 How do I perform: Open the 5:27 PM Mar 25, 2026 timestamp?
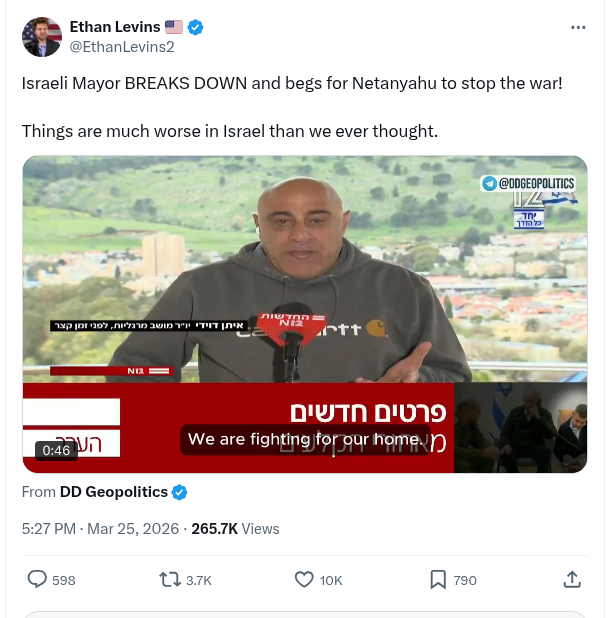(x=100, y=529)
